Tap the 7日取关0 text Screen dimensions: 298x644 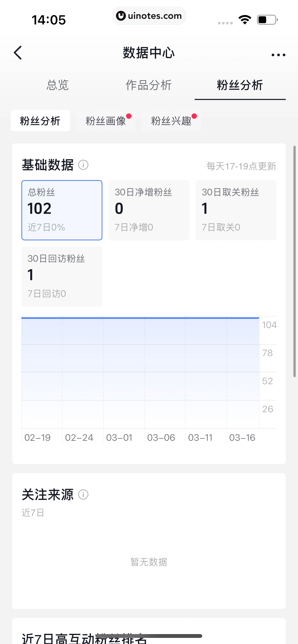click(221, 227)
